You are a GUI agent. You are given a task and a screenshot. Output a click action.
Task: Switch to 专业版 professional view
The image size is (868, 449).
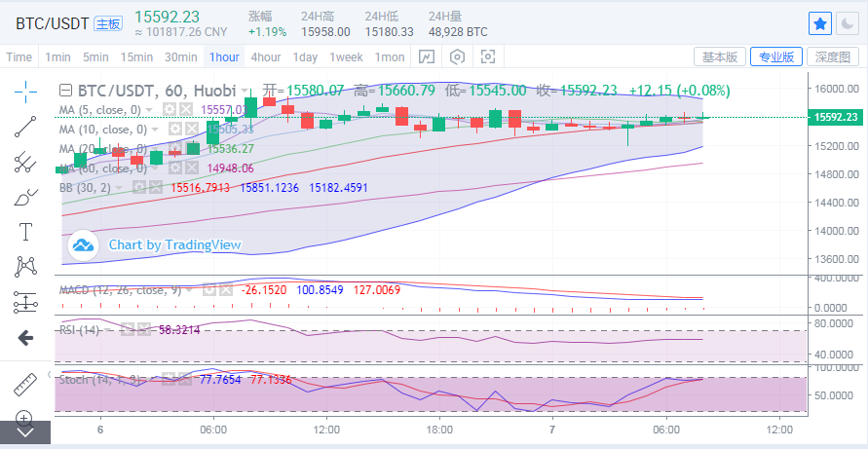776,56
